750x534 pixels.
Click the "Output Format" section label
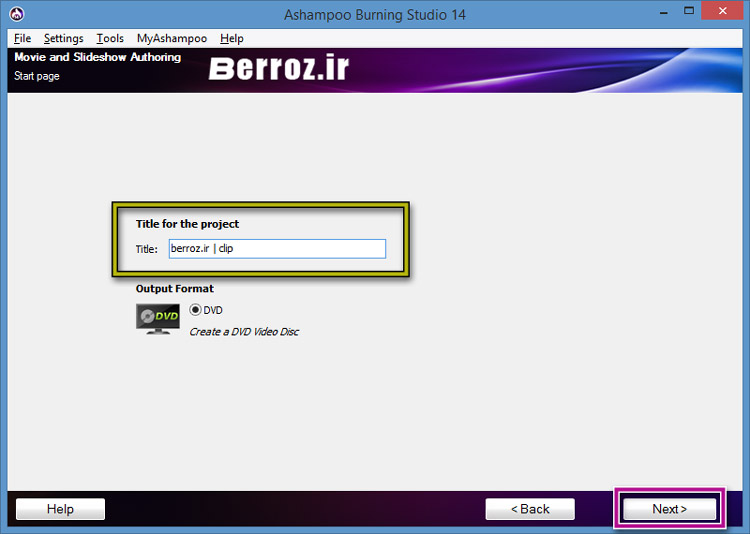pyautogui.click(x=175, y=289)
